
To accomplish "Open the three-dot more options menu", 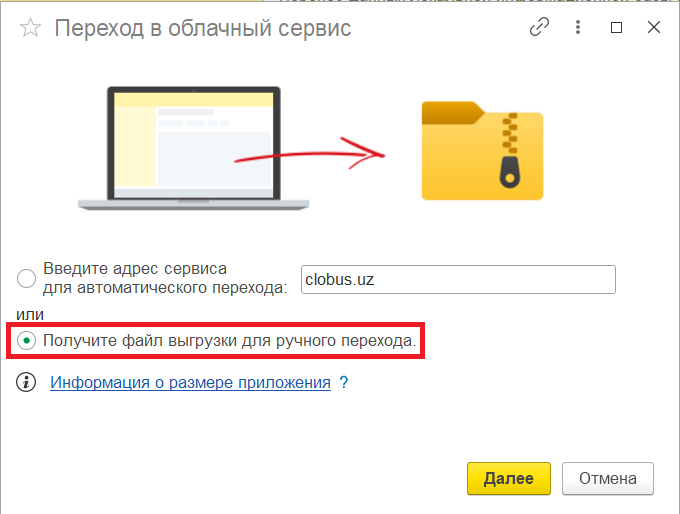I will pyautogui.click(x=579, y=28).
